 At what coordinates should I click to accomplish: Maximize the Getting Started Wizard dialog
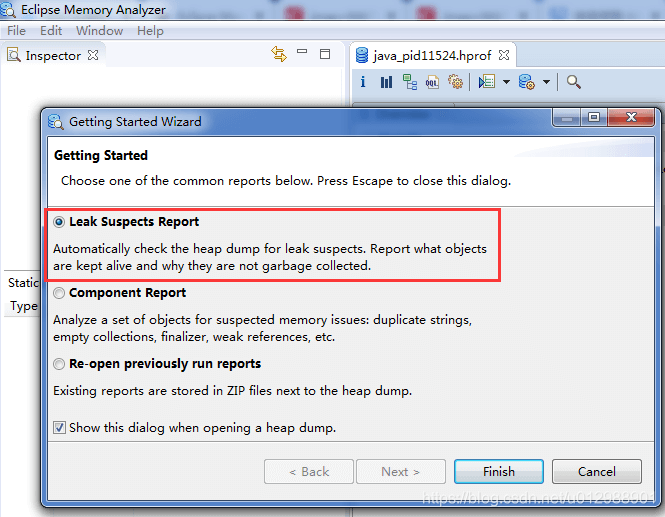(x=594, y=117)
